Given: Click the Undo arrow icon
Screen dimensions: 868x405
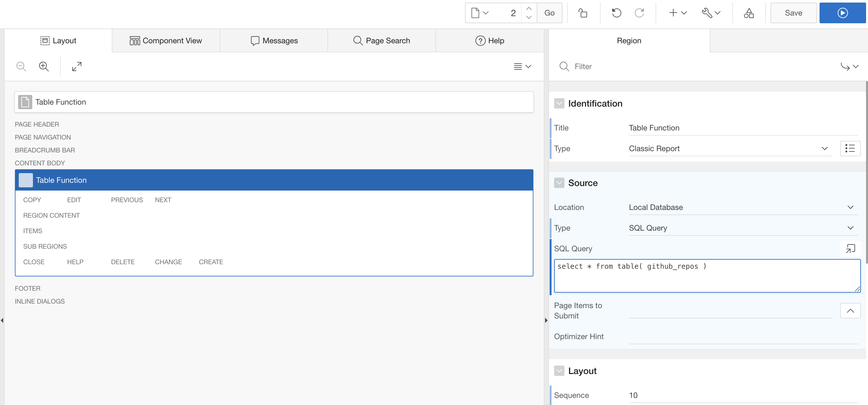Looking at the screenshot, I should (x=616, y=13).
